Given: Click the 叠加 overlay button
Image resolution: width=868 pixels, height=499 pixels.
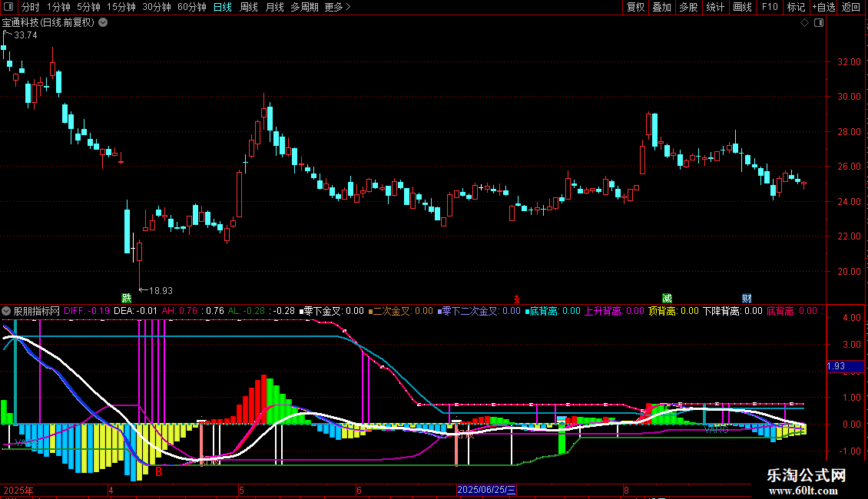Looking at the screenshot, I should pos(662,7).
